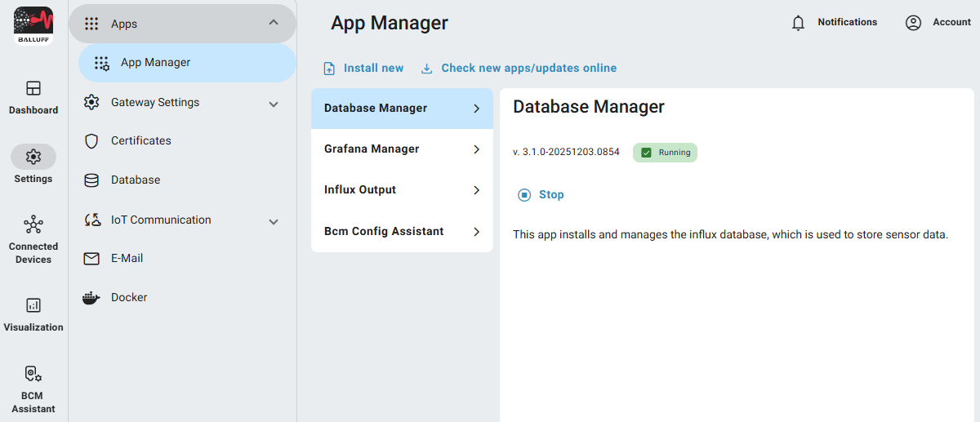Click Install new app link
Image resolution: width=980 pixels, height=422 pixels.
point(364,69)
